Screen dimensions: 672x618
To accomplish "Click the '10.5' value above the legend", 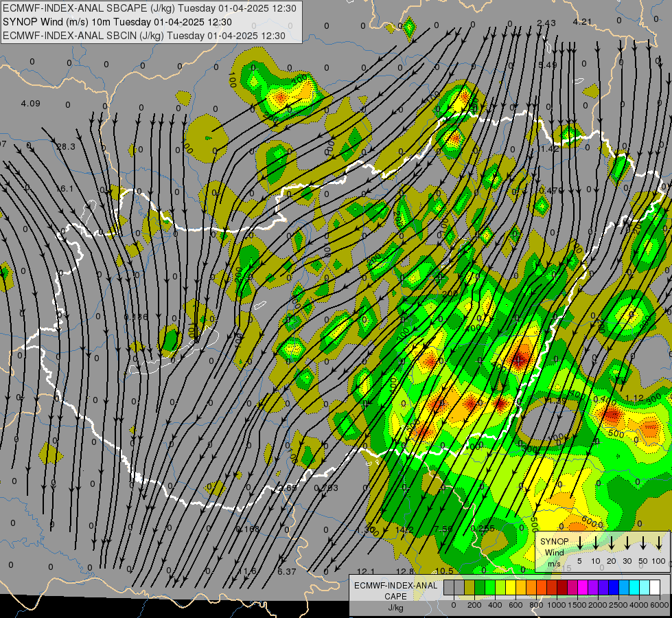I will (x=444, y=571).
